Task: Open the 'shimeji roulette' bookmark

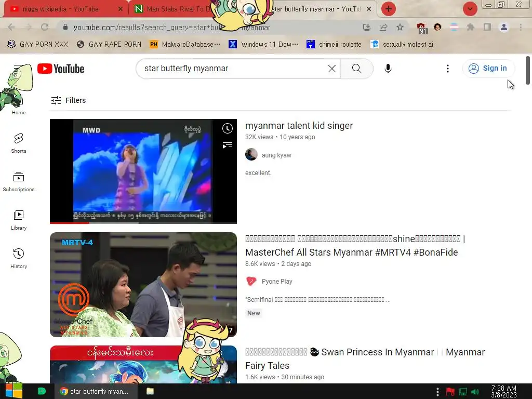Action: [334, 45]
